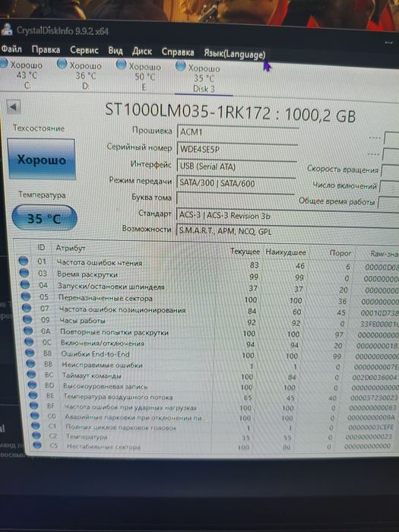
Task: Click the CrystalDiskInfo title bar icon
Action: (7, 30)
